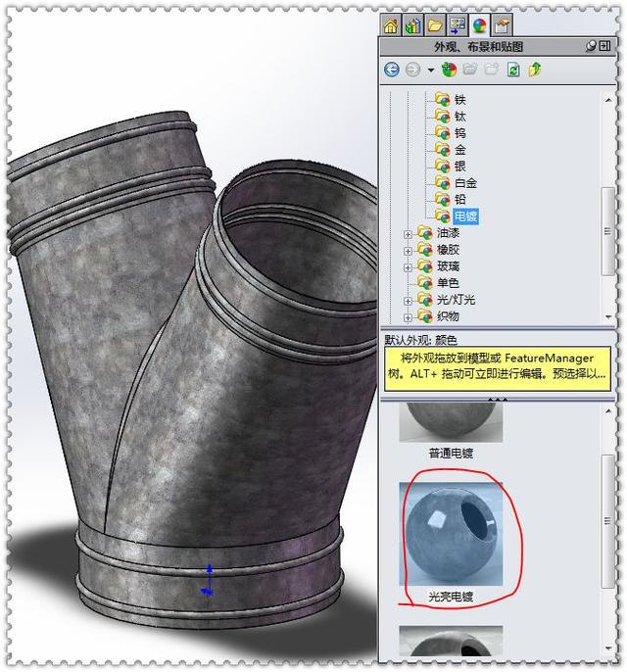The image size is (627, 672).
Task: Click the first greyed folder icon in toolbar
Action: click(470, 70)
